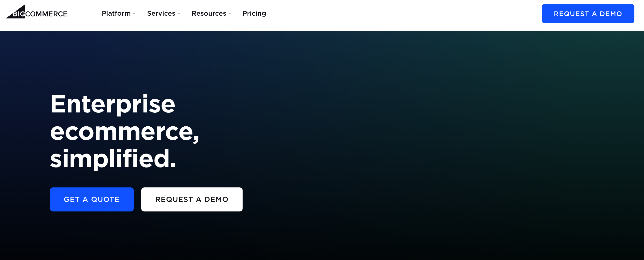Open the Services menu
The width and height of the screenshot is (644, 260).
[x=161, y=13]
